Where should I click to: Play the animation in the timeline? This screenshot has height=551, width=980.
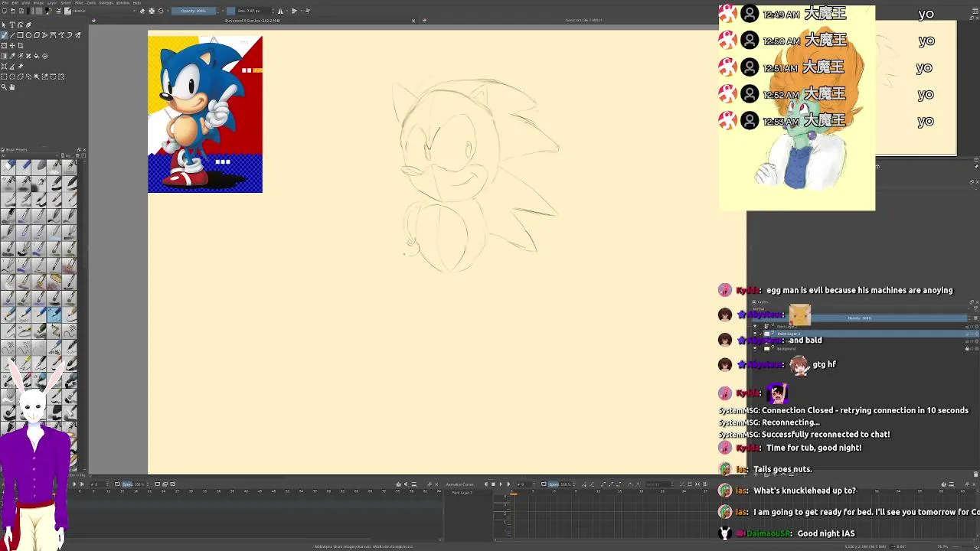click(x=74, y=484)
